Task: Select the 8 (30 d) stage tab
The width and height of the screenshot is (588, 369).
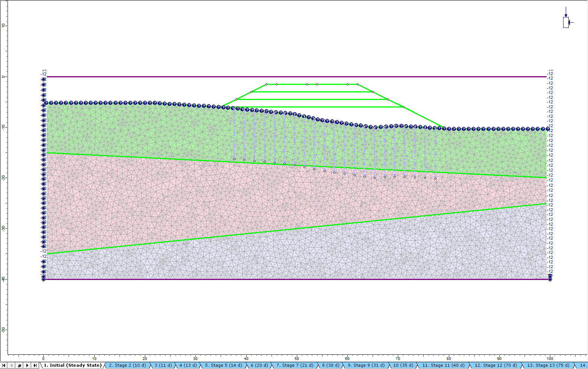Action: (330, 365)
